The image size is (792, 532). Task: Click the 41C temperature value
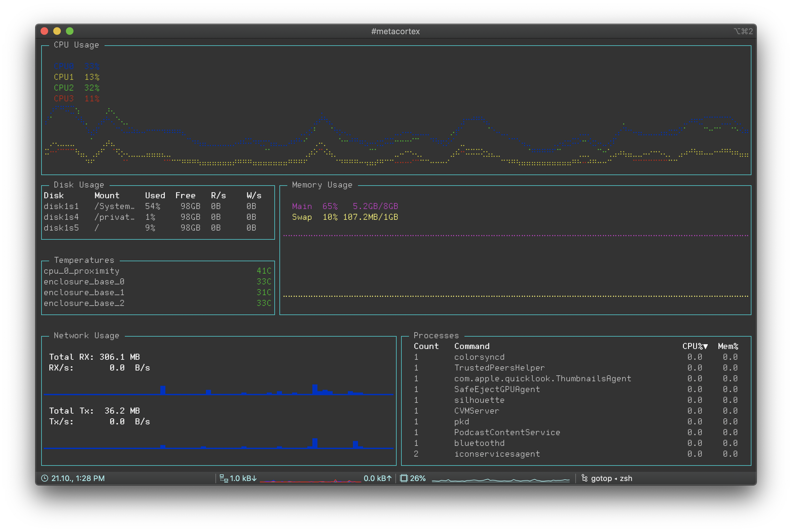pyautogui.click(x=264, y=271)
